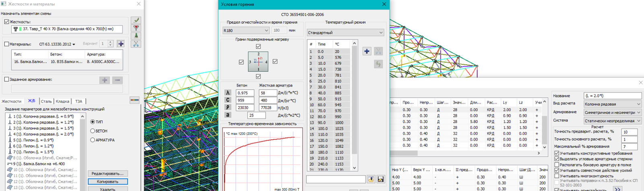Enable Располагать боковую арматуру в полке

pos(557,165)
